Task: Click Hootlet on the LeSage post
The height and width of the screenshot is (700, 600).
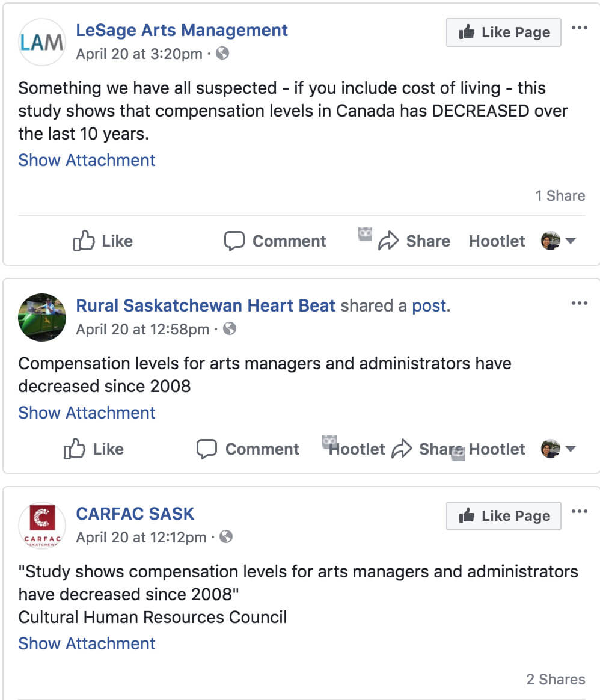Action: (497, 241)
